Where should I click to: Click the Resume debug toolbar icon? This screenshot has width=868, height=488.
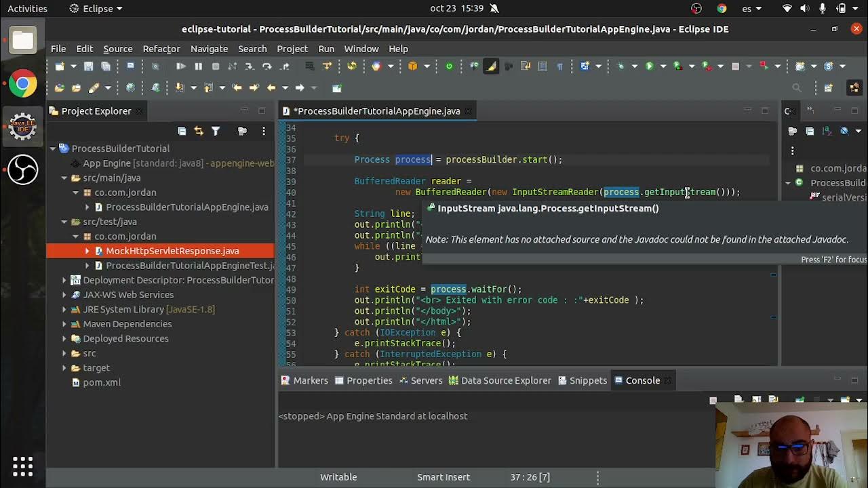click(x=181, y=66)
